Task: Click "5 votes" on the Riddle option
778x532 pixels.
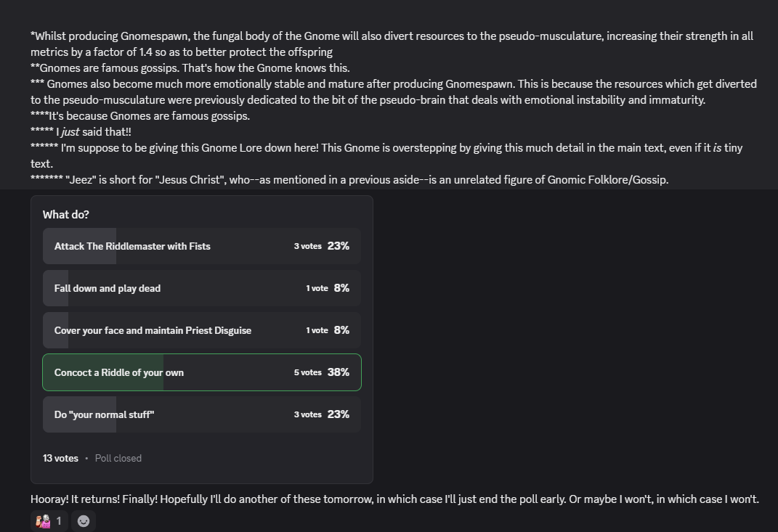Action: (x=307, y=372)
